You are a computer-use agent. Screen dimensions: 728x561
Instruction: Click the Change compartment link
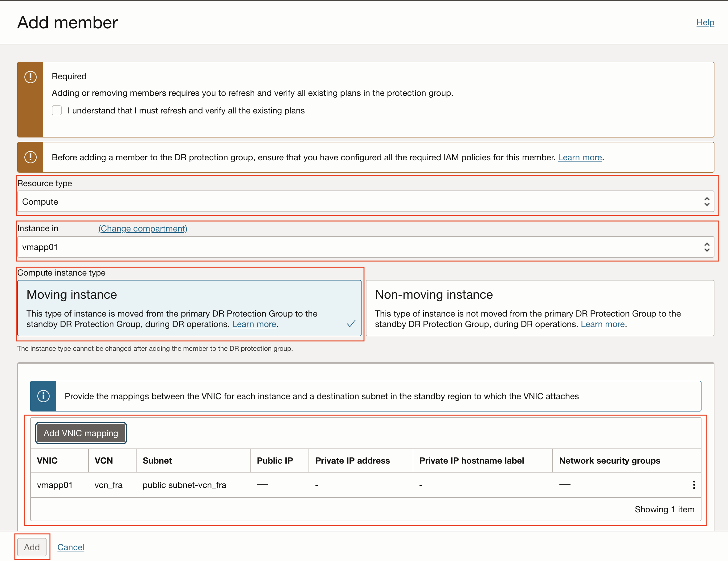point(143,228)
